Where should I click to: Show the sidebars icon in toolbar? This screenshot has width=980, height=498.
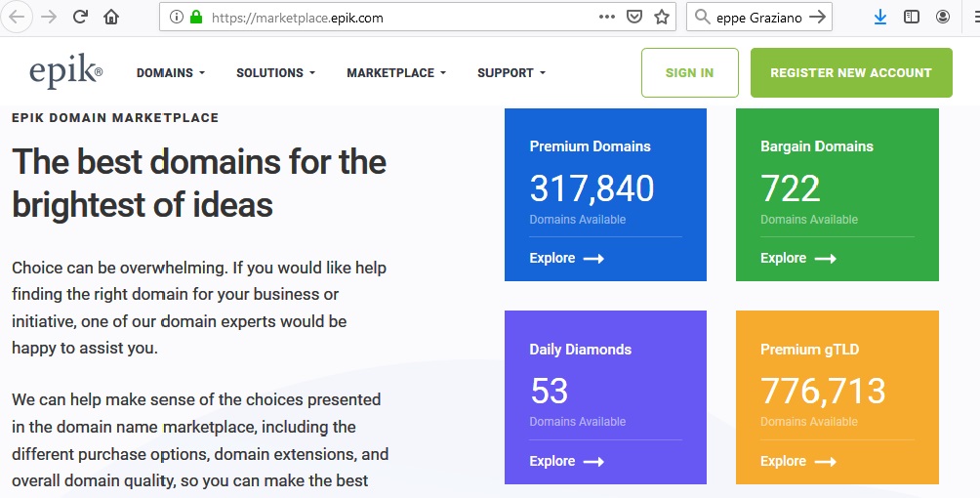912,17
